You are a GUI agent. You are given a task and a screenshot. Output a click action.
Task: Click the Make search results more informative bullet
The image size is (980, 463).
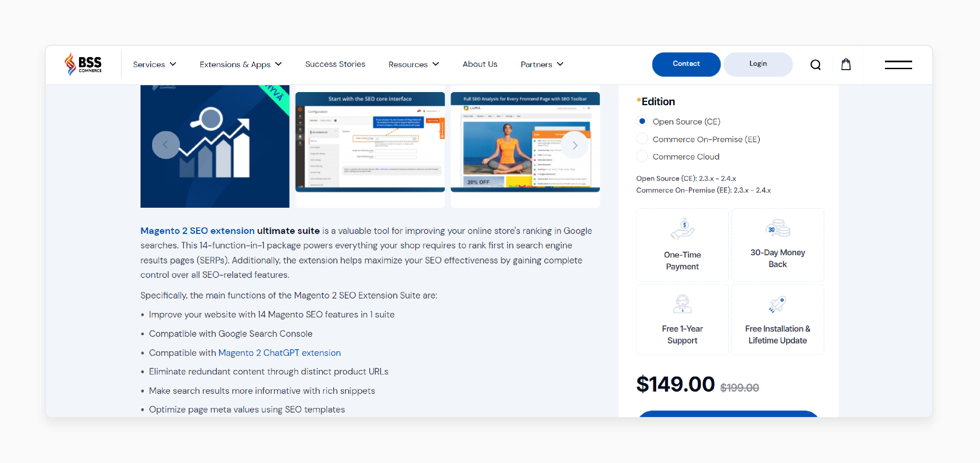(x=262, y=391)
